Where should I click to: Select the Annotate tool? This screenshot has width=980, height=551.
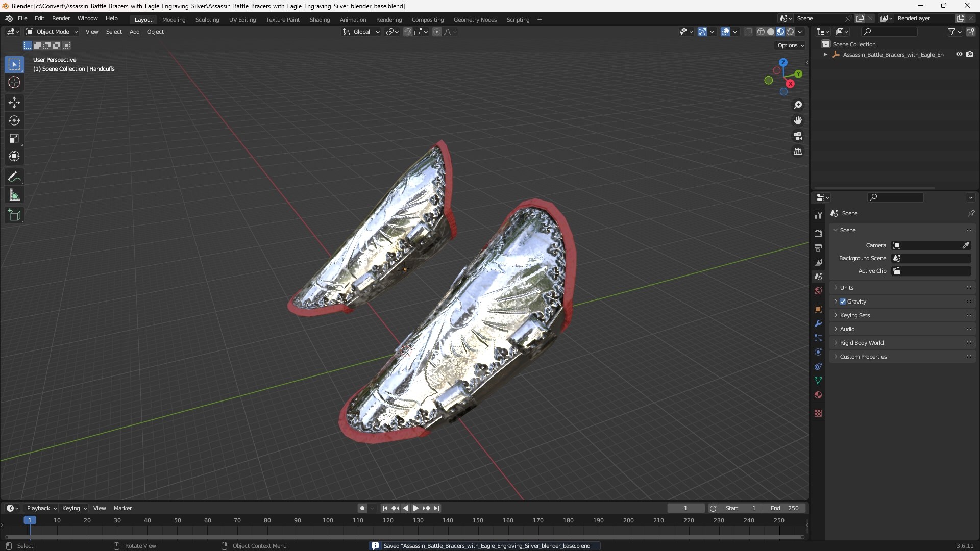[x=14, y=177]
